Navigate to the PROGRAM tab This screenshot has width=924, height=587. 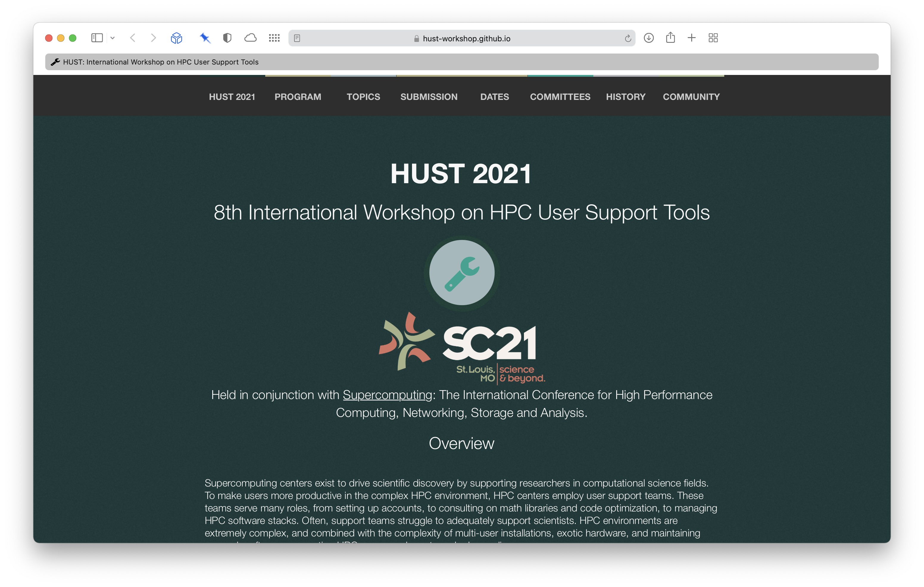[x=298, y=96]
